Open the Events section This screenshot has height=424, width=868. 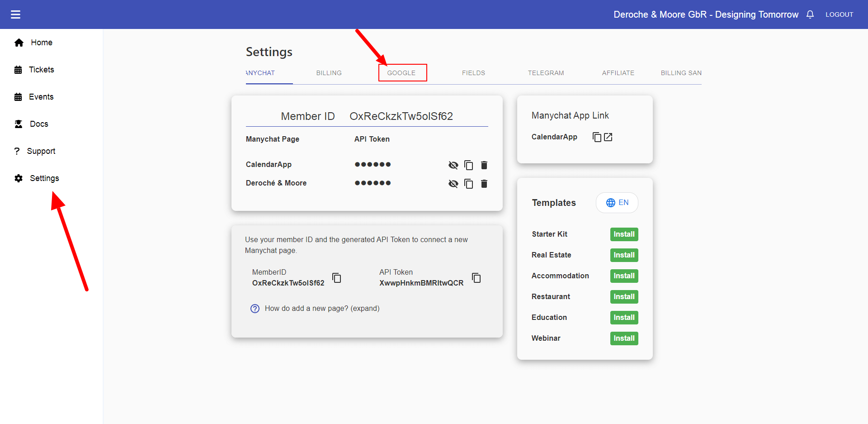41,96
